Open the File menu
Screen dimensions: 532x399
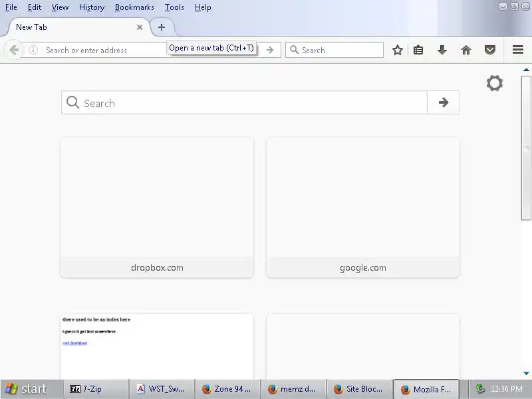click(x=11, y=7)
